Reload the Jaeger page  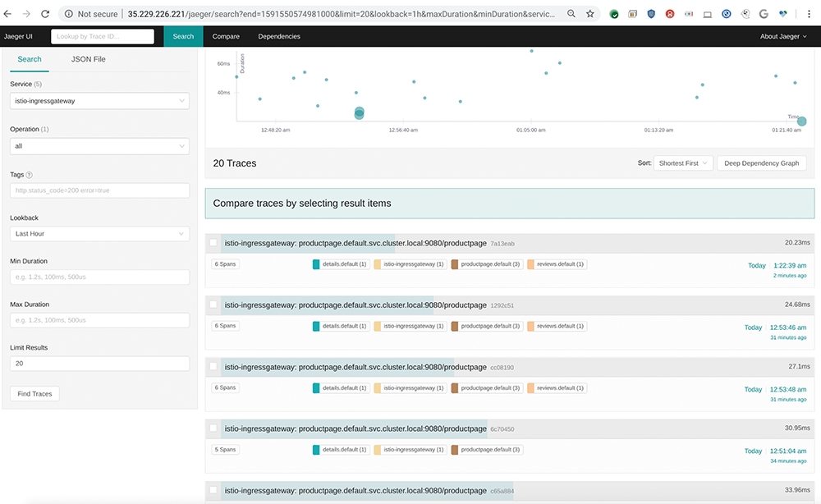click(45, 14)
